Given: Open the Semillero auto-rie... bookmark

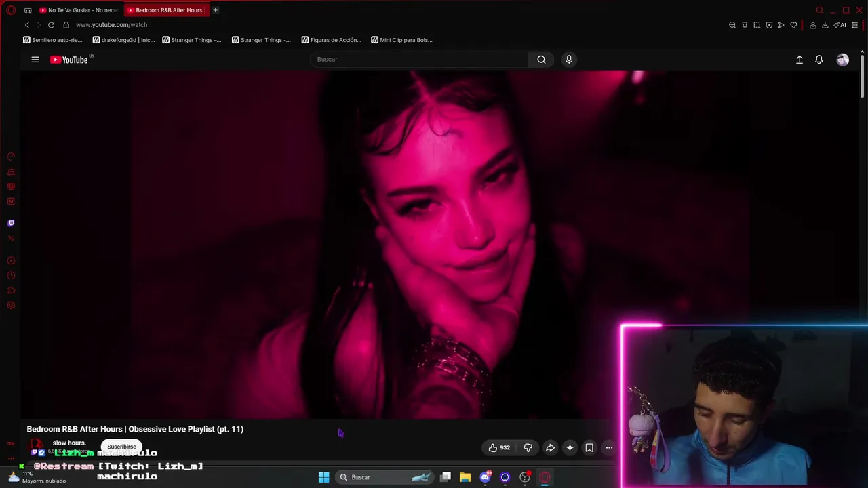Looking at the screenshot, I should [53, 40].
